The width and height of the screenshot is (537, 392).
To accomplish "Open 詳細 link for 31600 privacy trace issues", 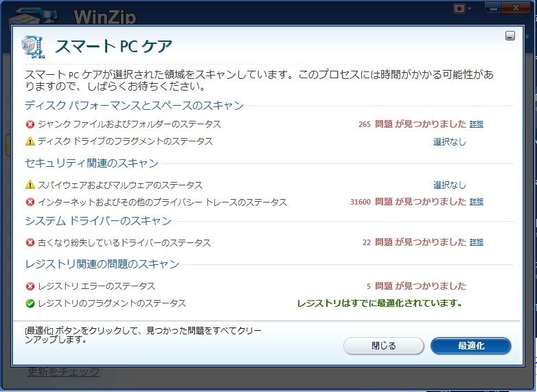I will click(x=477, y=202).
